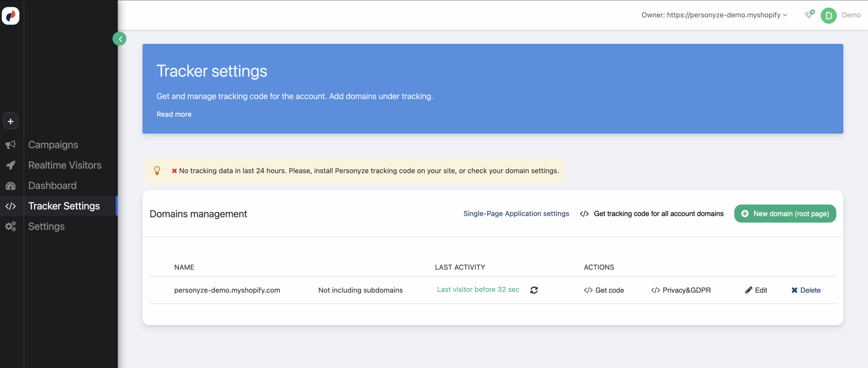Image resolution: width=868 pixels, height=368 pixels.
Task: Click the plus add button in sidebar
Action: [x=11, y=121]
